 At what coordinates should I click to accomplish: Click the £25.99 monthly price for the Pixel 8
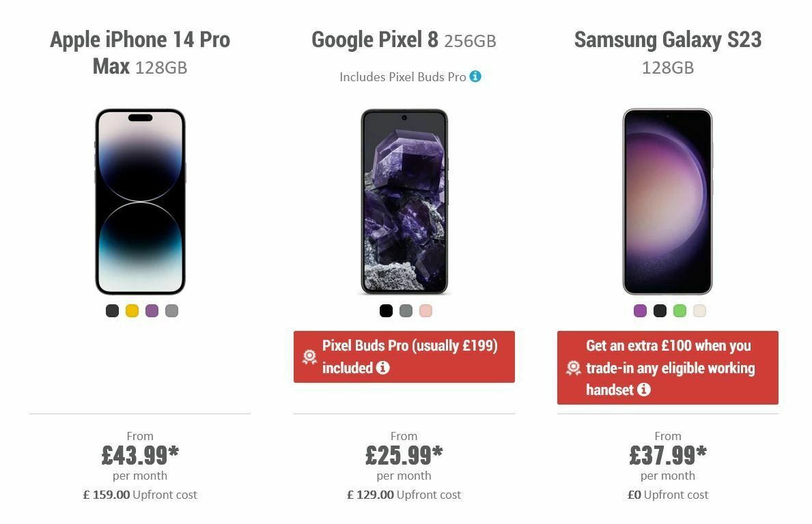tap(404, 453)
